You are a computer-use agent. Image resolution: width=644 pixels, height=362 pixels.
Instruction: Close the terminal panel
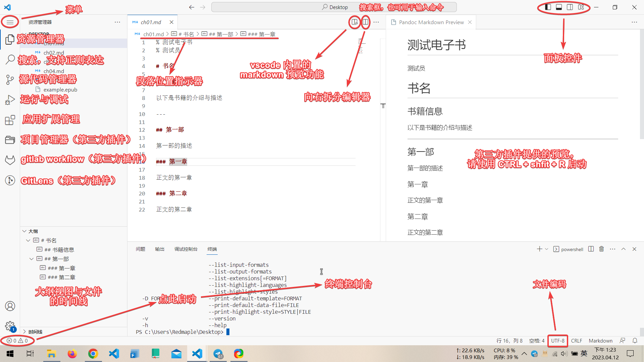(634, 249)
